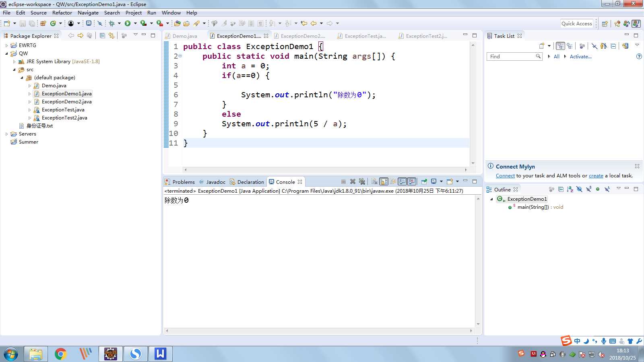Click New Task icon in Task List
The height and width of the screenshot is (362, 644).
point(541,45)
